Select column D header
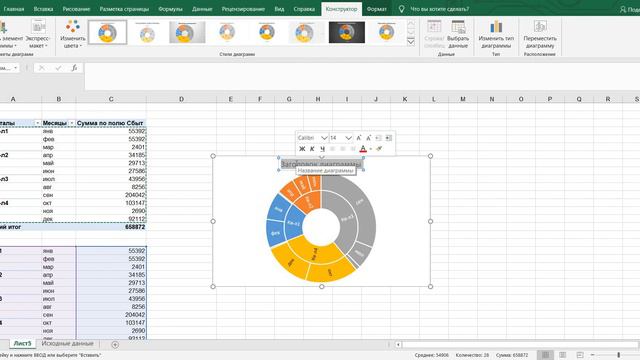 pos(181,99)
